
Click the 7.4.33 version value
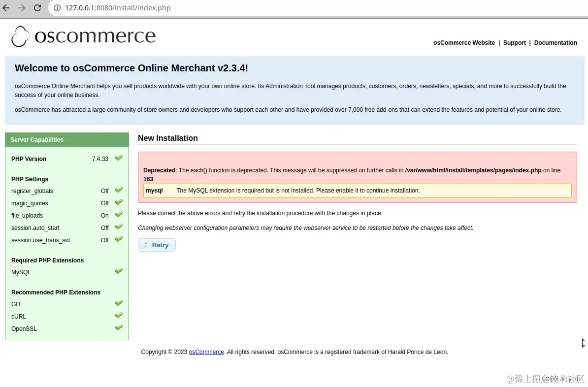100,159
